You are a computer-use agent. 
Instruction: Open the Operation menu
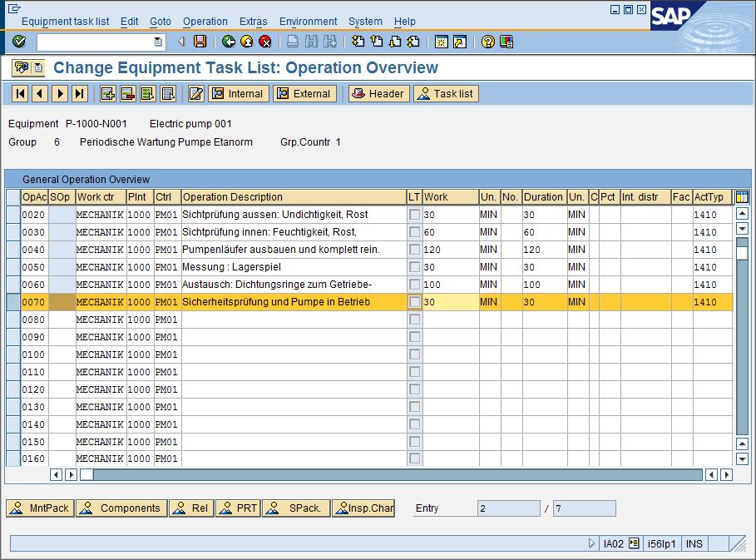205,22
